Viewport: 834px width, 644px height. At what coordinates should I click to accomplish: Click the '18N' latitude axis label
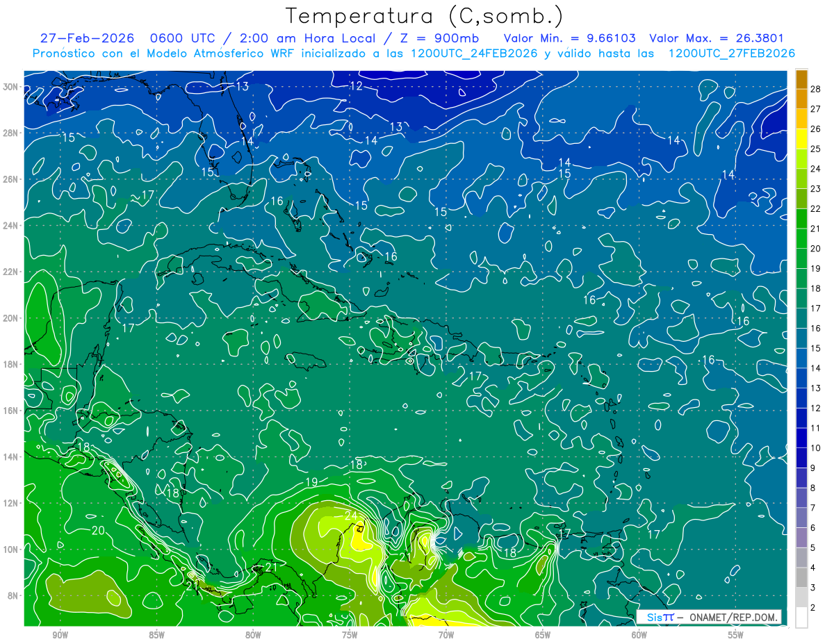click(x=10, y=364)
